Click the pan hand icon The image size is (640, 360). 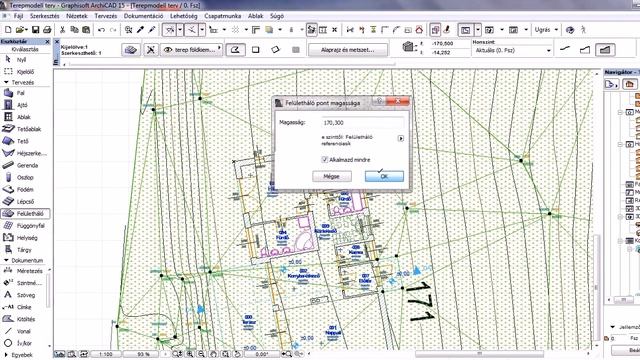[213, 354]
